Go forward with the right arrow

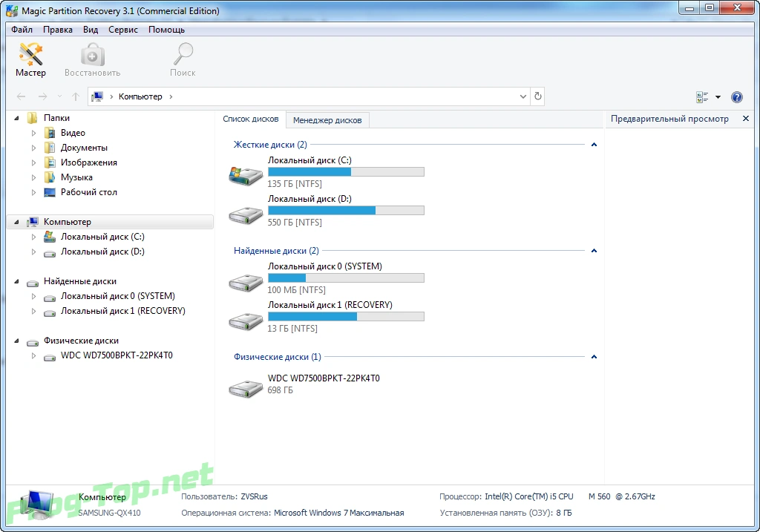[x=42, y=96]
